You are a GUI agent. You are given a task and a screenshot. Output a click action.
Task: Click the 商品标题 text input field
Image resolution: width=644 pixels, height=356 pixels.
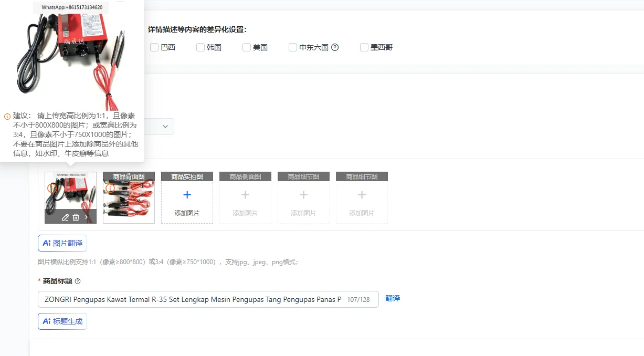point(208,299)
